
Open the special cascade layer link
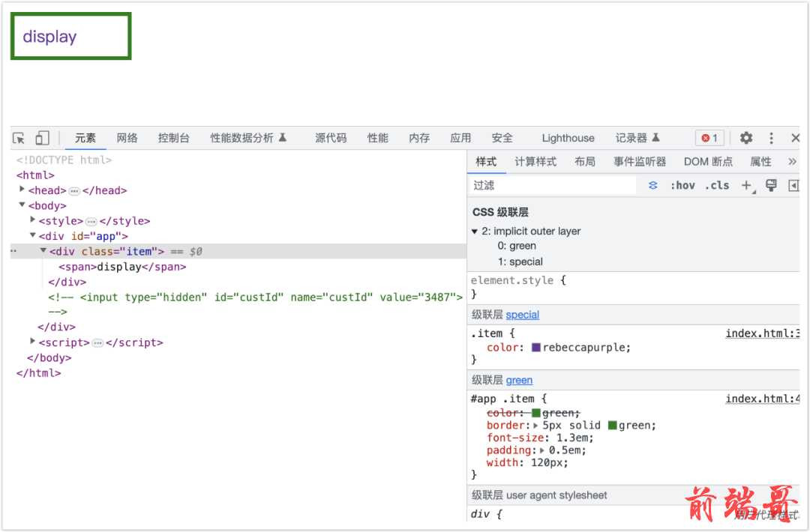coord(522,315)
